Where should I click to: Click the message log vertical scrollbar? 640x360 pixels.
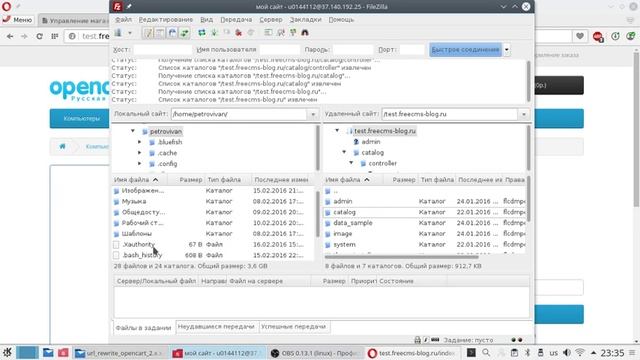pos(529,81)
